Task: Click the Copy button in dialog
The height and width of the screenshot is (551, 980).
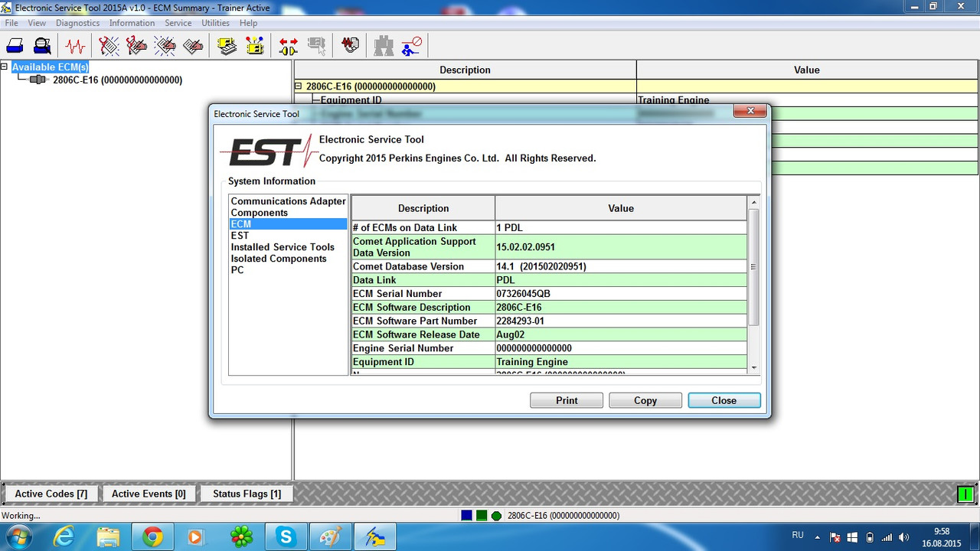Action: tap(645, 400)
